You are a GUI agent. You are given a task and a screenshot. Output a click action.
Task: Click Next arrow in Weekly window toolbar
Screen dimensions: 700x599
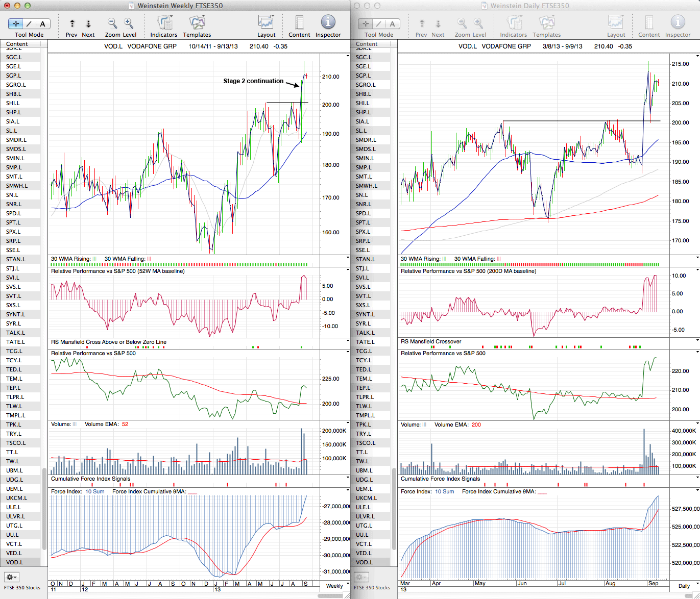point(88,23)
